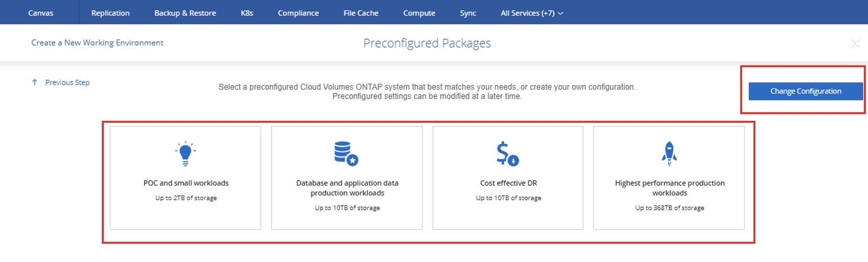Screen dimensions: 868x262
Task: Go back via the Previous Step link
Action: pos(67,82)
